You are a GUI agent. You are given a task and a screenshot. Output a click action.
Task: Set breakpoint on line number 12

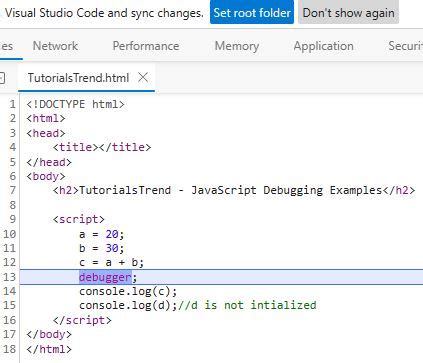pos(9,262)
